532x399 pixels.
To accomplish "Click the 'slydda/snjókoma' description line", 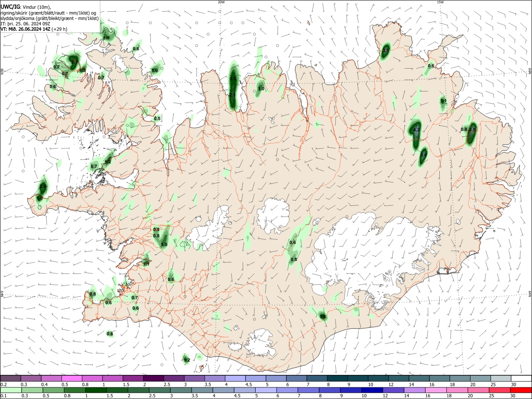I will (49, 18).
